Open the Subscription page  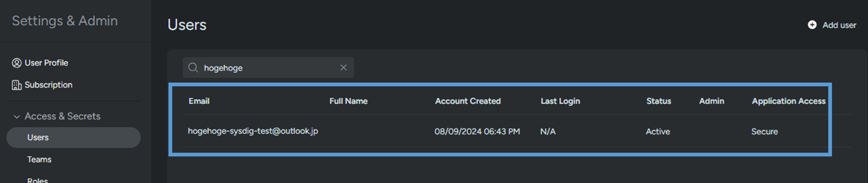click(x=48, y=85)
